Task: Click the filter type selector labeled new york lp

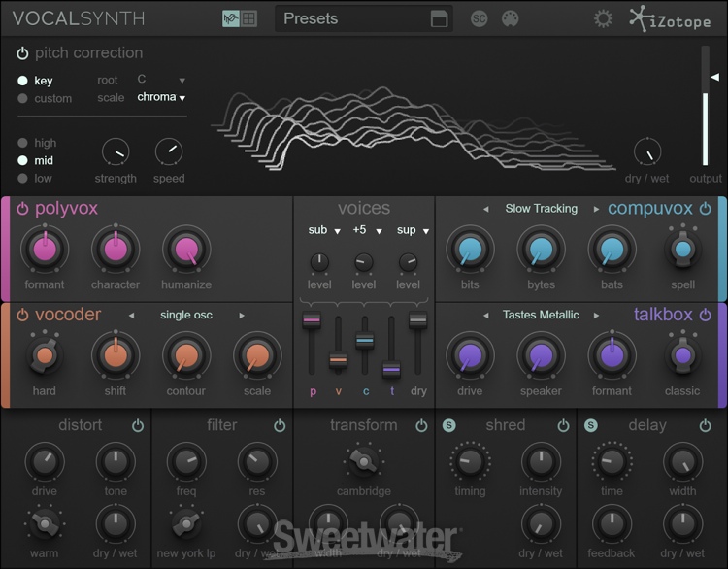Action: click(186, 524)
